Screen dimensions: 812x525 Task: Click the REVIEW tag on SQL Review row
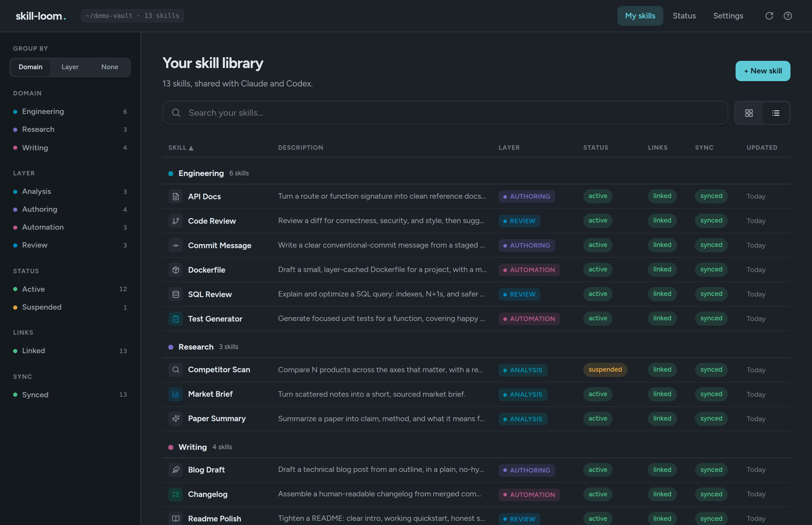click(519, 294)
